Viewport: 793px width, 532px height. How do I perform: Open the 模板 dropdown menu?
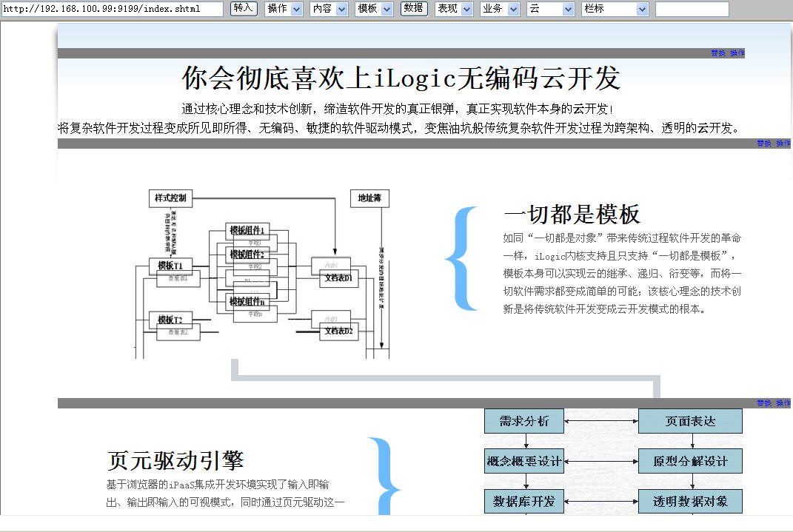click(x=374, y=9)
